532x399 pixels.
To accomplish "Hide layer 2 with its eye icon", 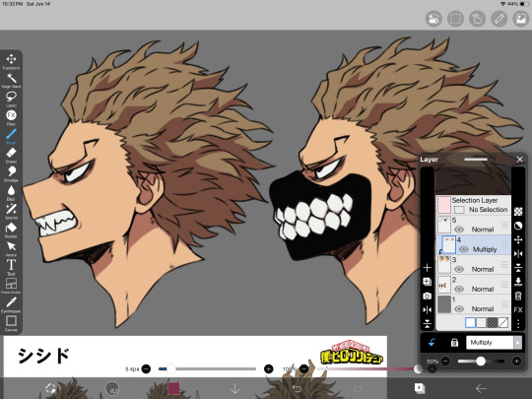I will [459, 290].
